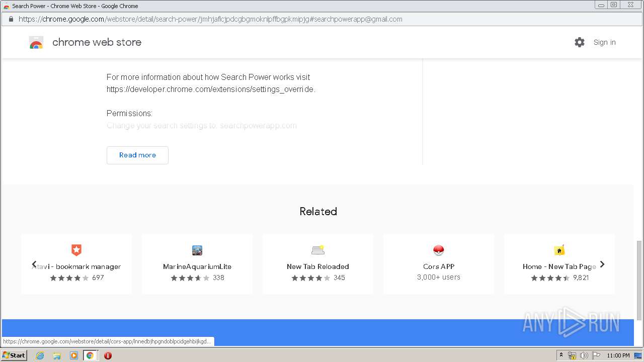This screenshot has height=362, width=644.
Task: Click the 345 ratings count
Action: click(x=339, y=278)
